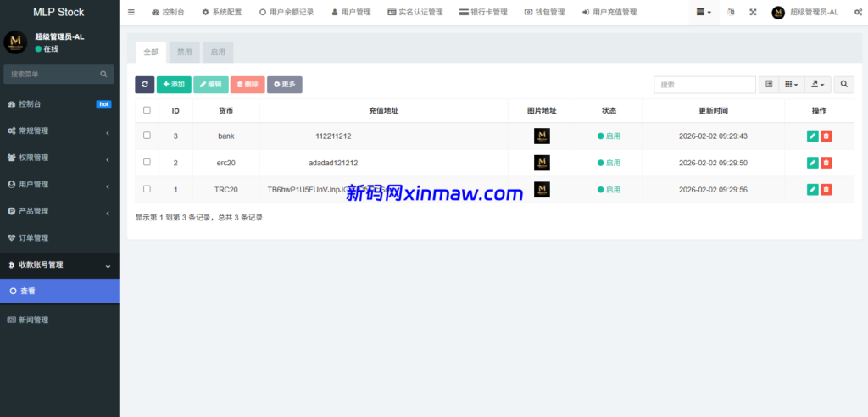
Task: Click the edit pencil icon for erc20 row
Action: click(812, 163)
